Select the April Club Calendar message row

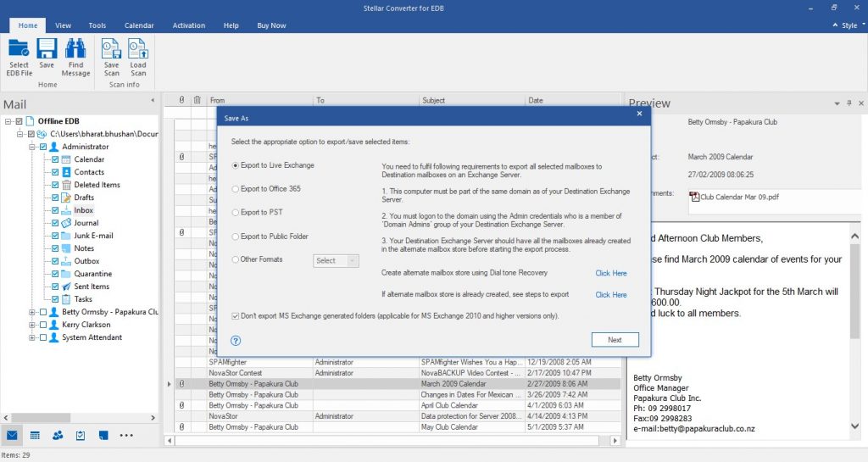pyautogui.click(x=398, y=405)
